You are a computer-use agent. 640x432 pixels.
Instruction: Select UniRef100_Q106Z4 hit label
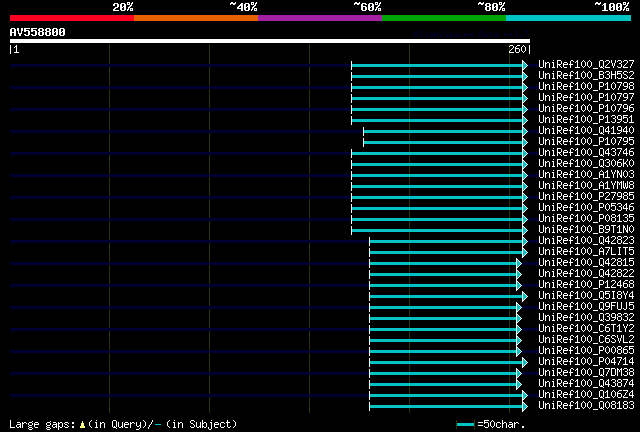pos(586,395)
